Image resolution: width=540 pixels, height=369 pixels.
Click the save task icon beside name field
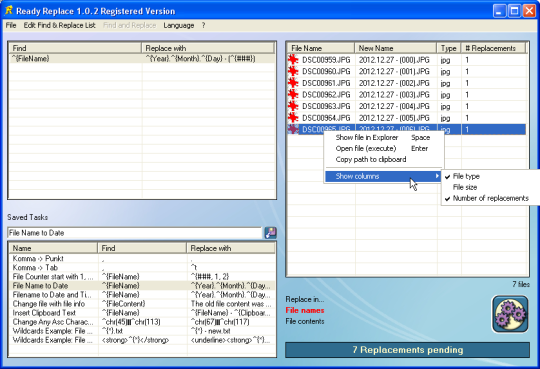point(270,233)
